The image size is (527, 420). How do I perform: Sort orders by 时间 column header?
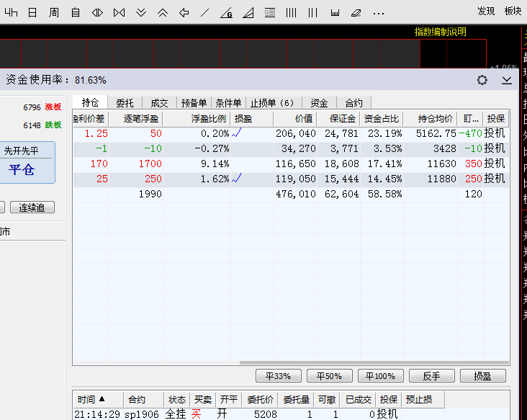91,399
